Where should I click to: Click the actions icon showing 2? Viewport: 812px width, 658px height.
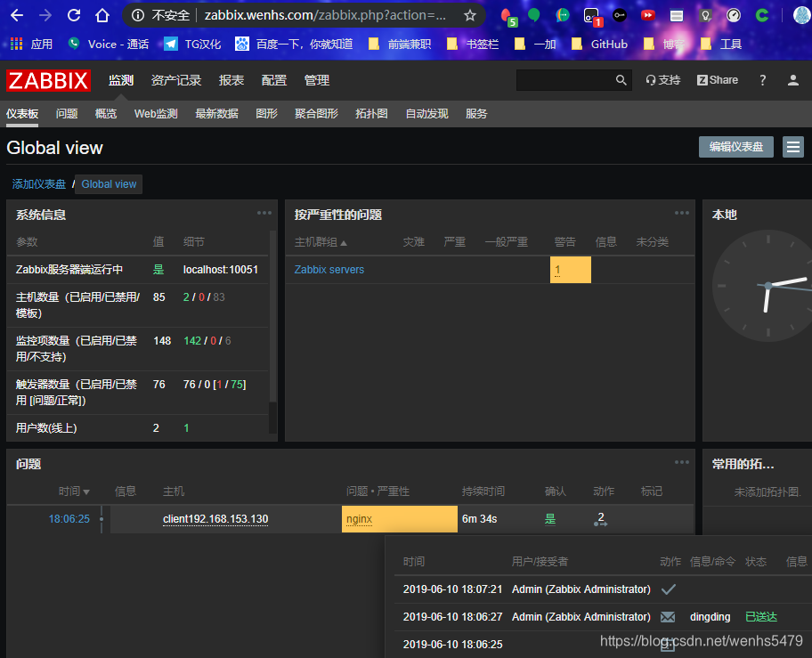pos(601,519)
